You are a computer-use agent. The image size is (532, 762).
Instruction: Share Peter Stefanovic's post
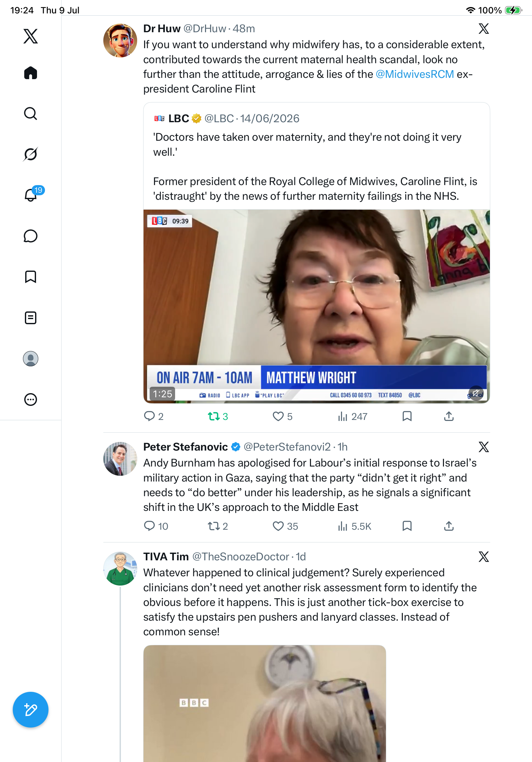click(448, 526)
